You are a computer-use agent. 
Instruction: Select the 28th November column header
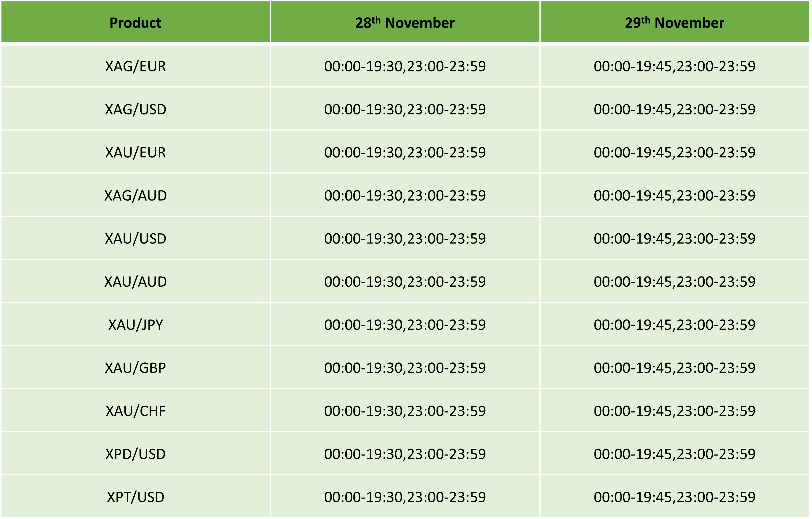click(405, 22)
